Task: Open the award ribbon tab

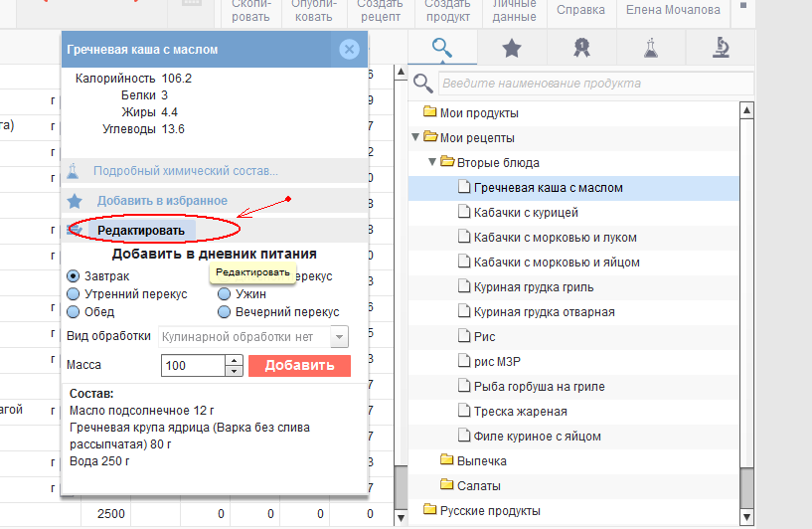Action: point(580,48)
